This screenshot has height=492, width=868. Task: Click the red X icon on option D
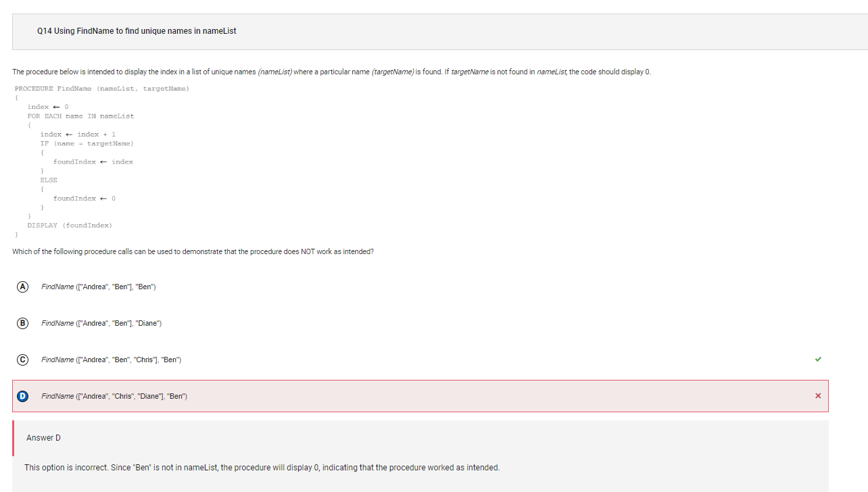click(818, 396)
